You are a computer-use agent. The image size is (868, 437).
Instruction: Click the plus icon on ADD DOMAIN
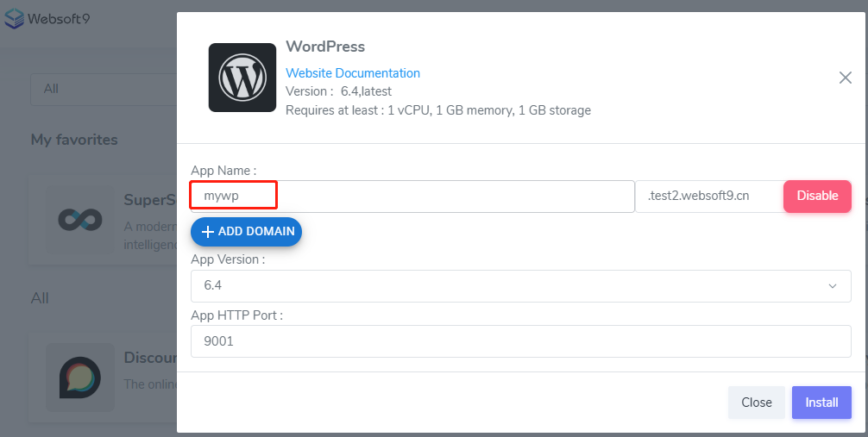coord(207,232)
